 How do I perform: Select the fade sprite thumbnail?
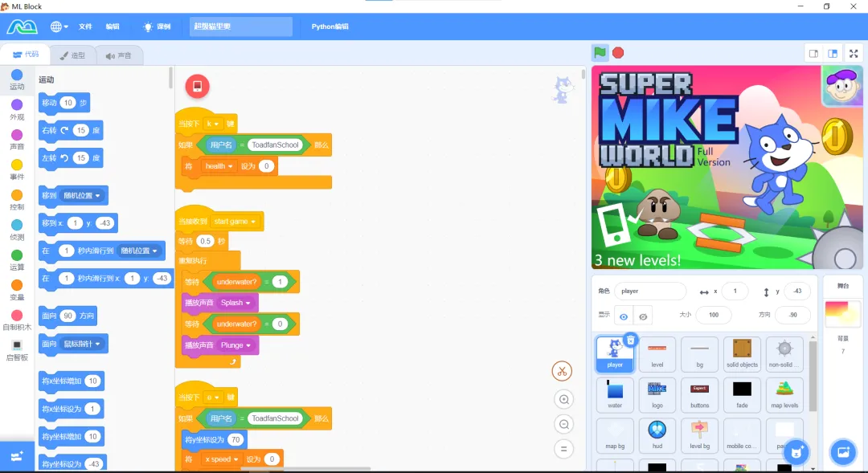click(742, 395)
